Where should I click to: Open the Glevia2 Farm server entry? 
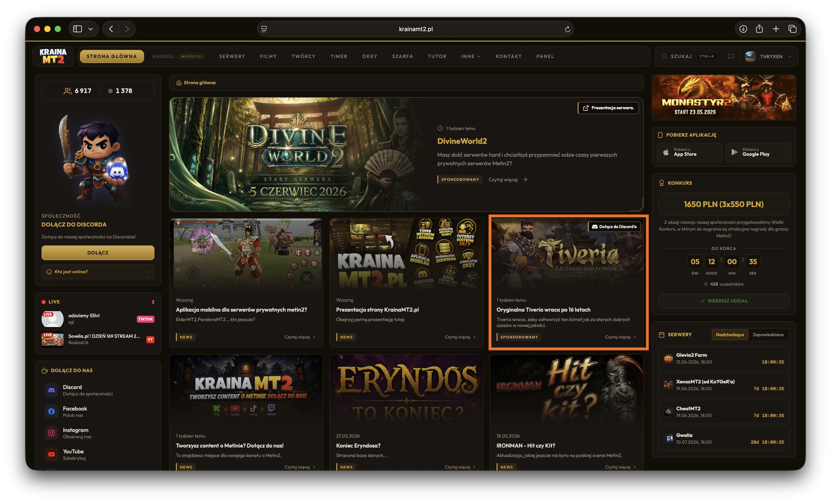[x=724, y=358]
